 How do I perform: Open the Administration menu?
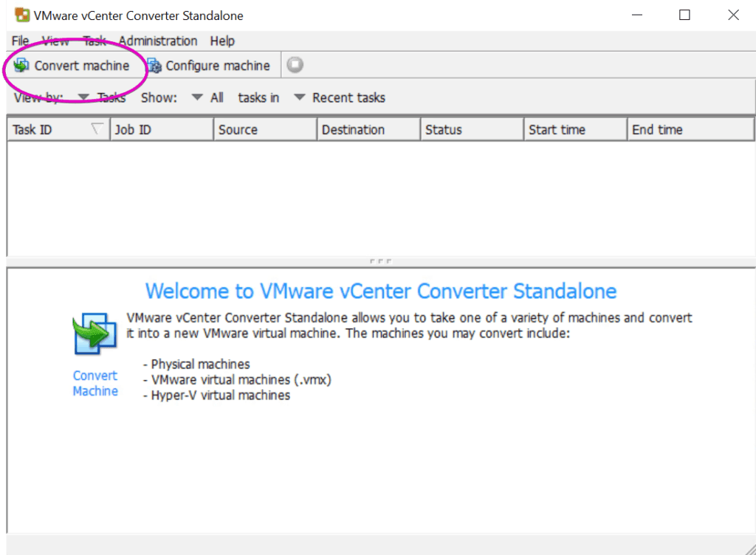coord(158,41)
